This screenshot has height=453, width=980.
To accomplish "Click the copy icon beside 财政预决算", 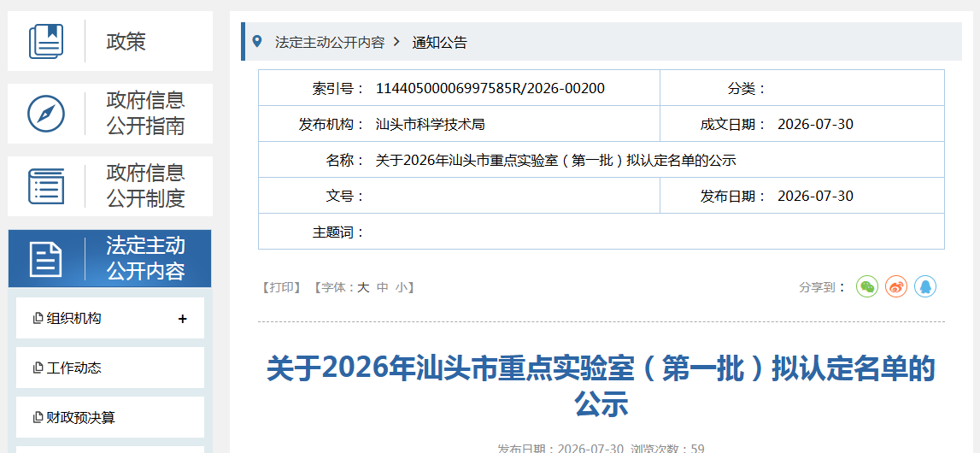I will 38,417.
